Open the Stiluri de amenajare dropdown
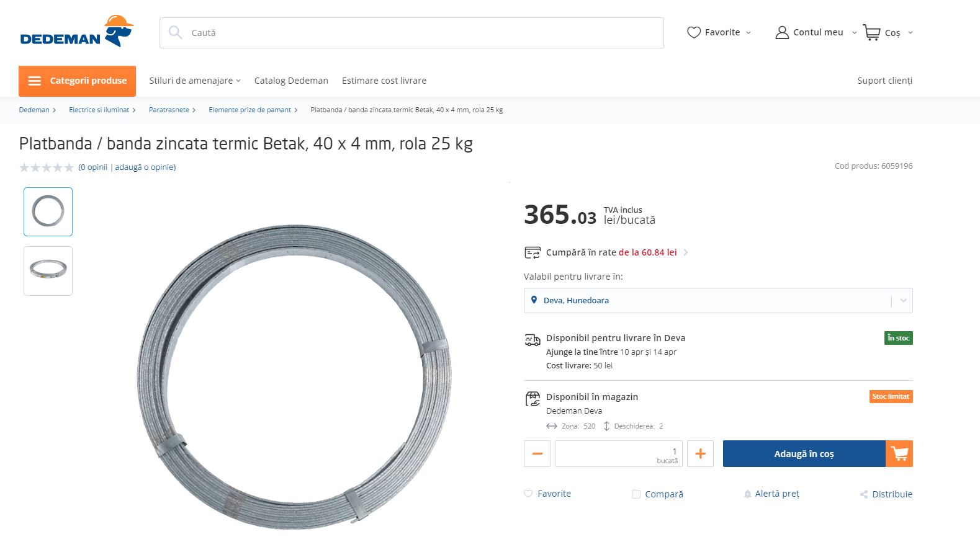Screen dimensions: 980x560 click(195, 81)
